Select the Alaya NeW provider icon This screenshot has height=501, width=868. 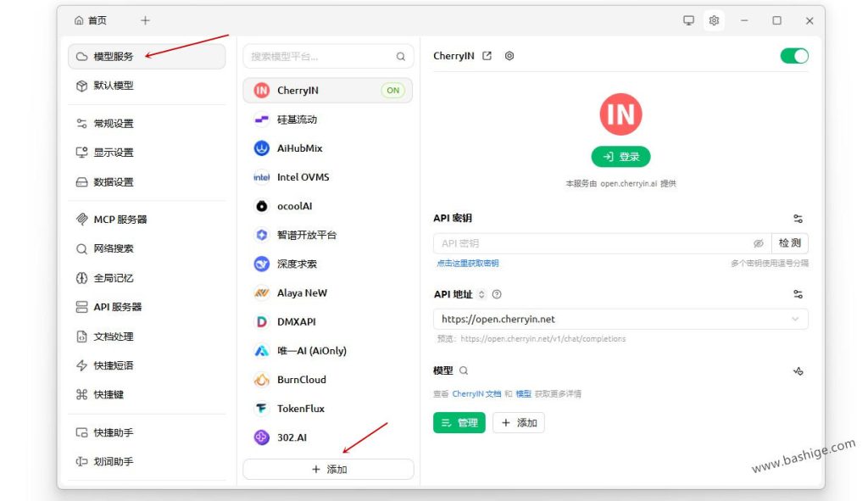pos(261,292)
